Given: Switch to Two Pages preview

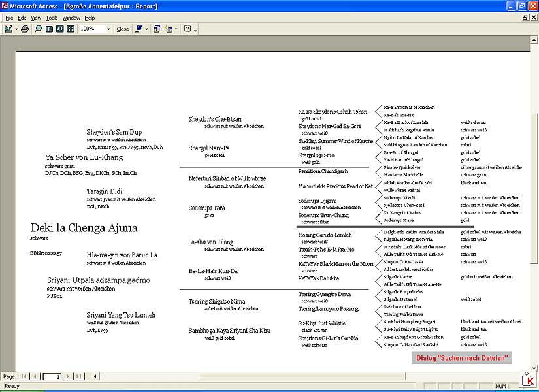Looking at the screenshot, I should coord(60,29).
